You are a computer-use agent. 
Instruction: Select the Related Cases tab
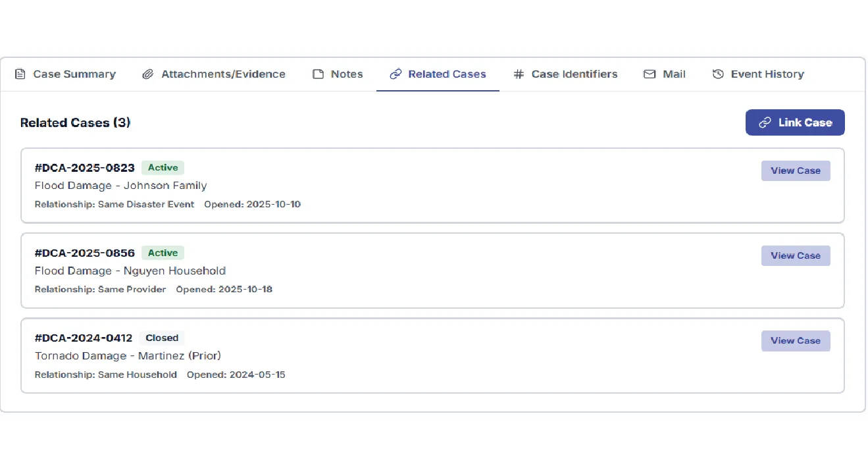coord(438,74)
